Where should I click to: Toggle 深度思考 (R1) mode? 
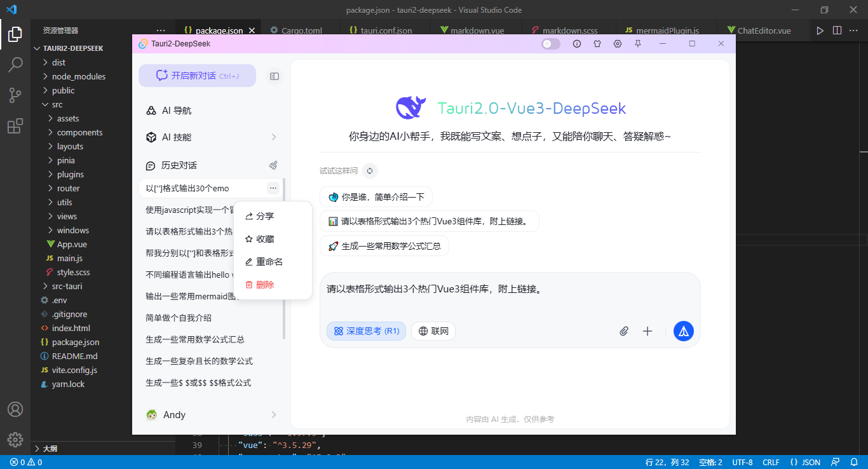pyautogui.click(x=367, y=331)
